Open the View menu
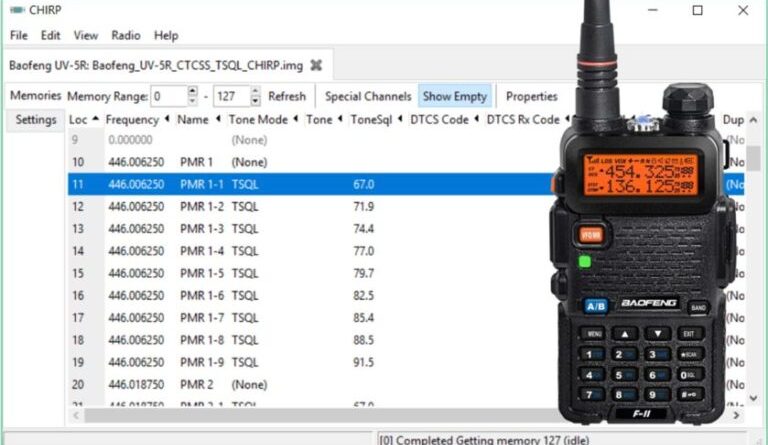The width and height of the screenshot is (768, 445). click(86, 35)
